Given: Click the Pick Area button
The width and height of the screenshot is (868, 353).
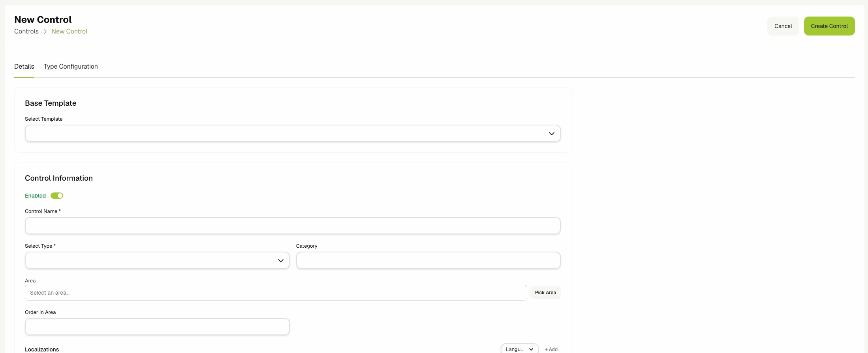Looking at the screenshot, I should (x=545, y=293).
